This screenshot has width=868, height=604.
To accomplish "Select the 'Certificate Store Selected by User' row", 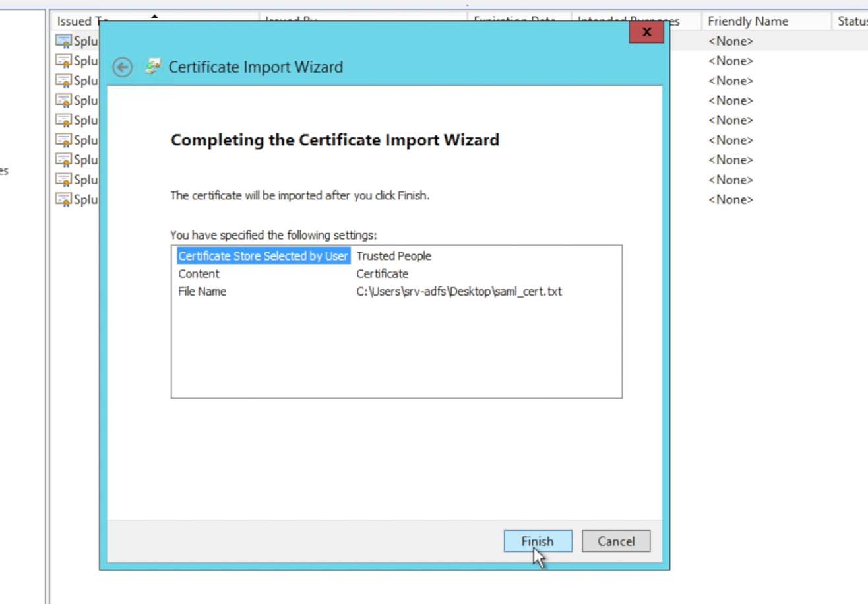I will point(263,256).
